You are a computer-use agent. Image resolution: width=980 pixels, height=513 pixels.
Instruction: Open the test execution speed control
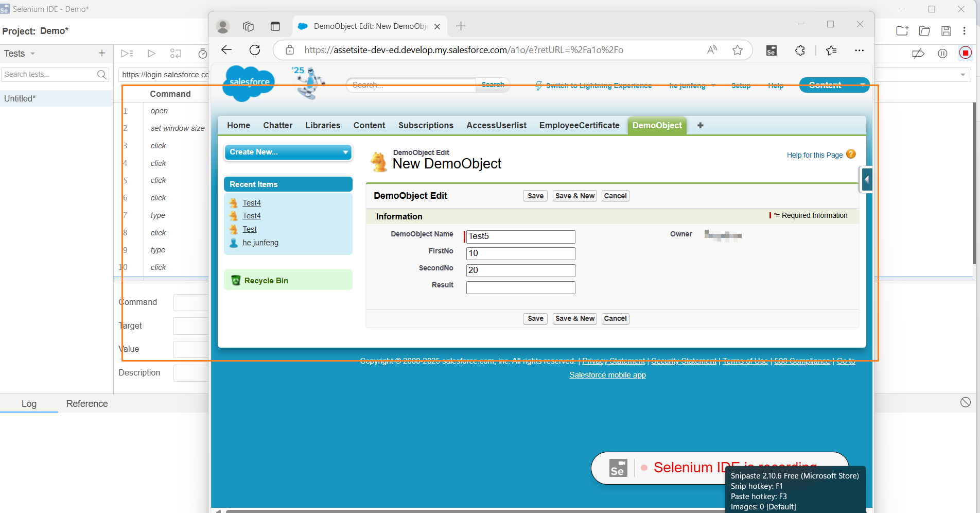point(202,53)
